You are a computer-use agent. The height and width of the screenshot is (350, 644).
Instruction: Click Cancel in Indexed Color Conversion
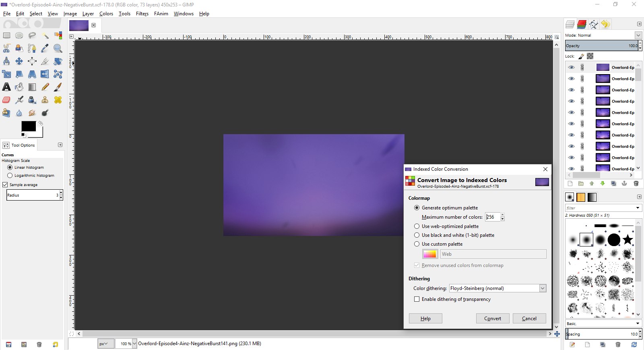tap(529, 319)
